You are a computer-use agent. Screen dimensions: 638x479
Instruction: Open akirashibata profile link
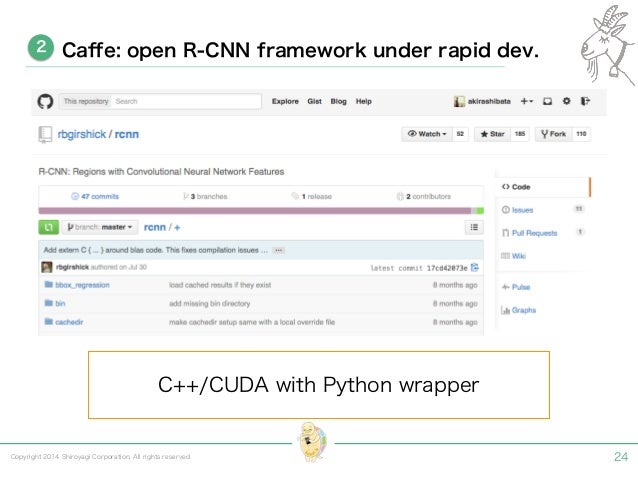(x=489, y=101)
